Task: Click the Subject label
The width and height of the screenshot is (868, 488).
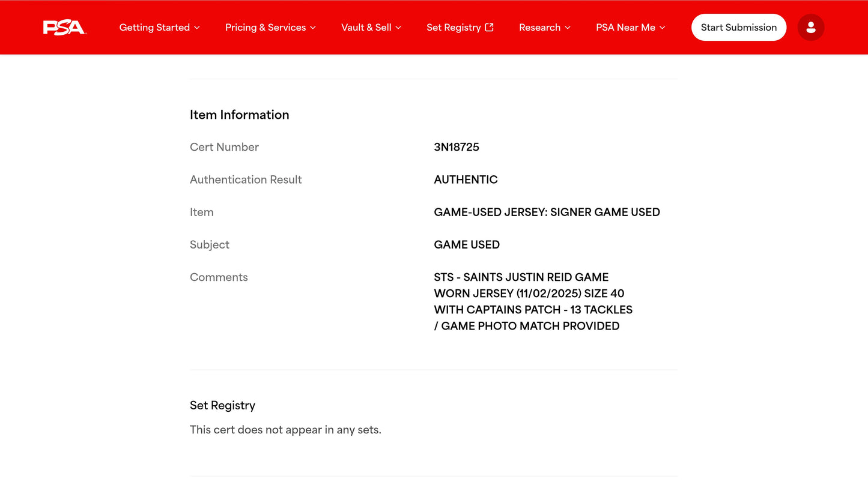Action: (x=210, y=244)
